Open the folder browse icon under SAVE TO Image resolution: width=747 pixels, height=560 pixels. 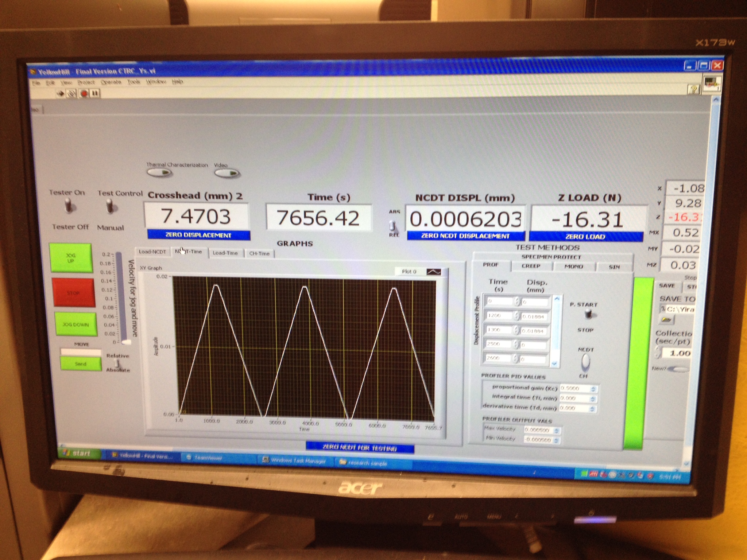(x=667, y=320)
